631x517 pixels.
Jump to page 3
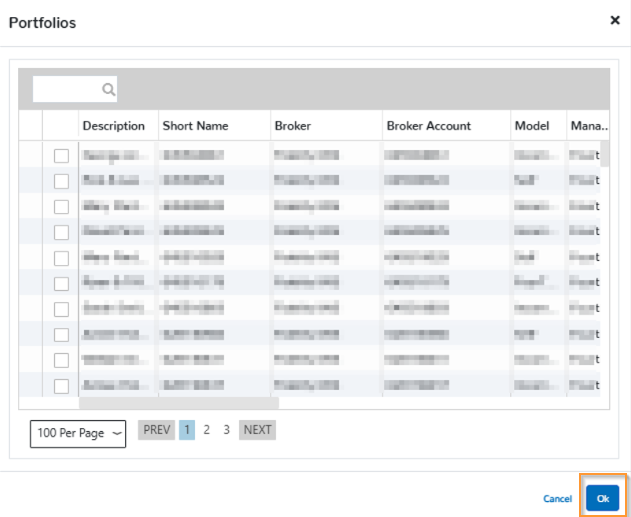[227, 430]
